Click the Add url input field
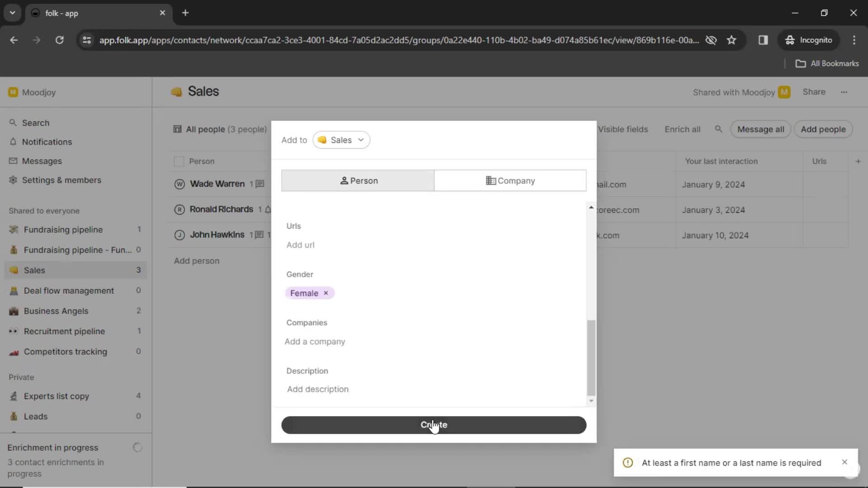Screen dimensions: 868x488 pyautogui.click(x=301, y=245)
